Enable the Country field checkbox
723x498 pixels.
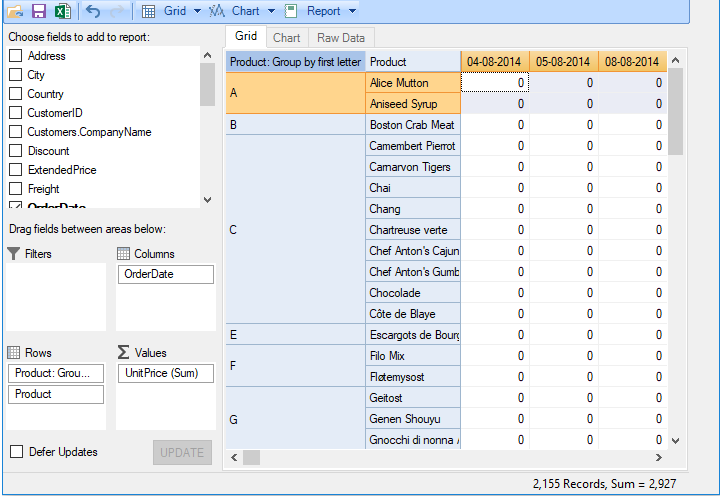coord(16,94)
